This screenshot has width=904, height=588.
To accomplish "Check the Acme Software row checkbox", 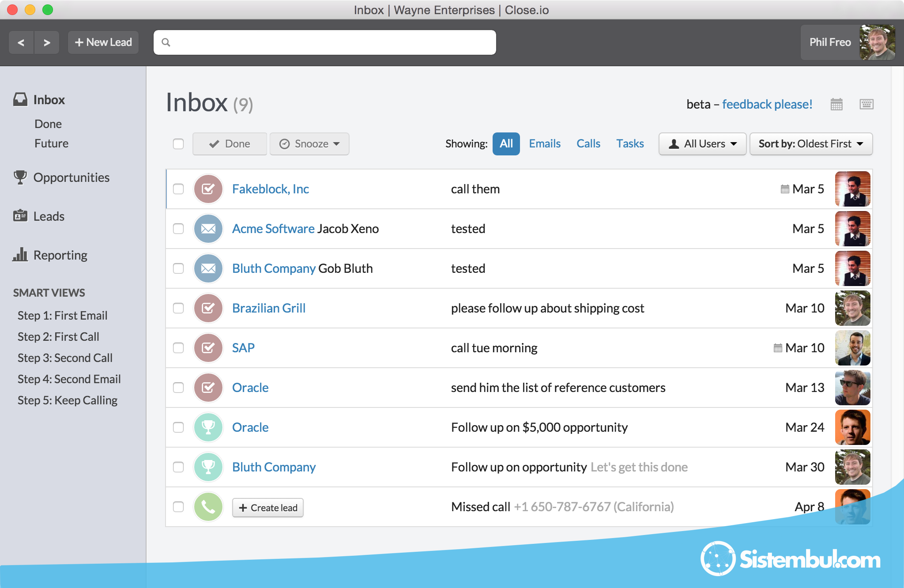I will coord(178,229).
